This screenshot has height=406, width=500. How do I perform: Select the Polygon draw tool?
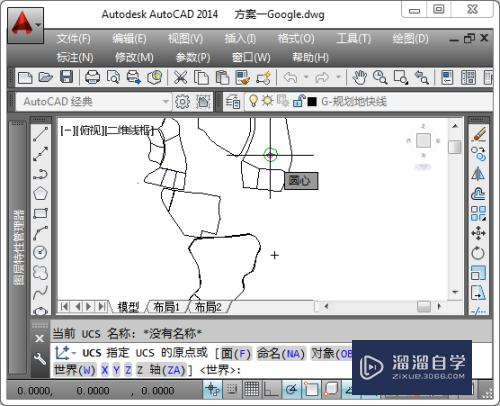pyautogui.click(x=41, y=193)
